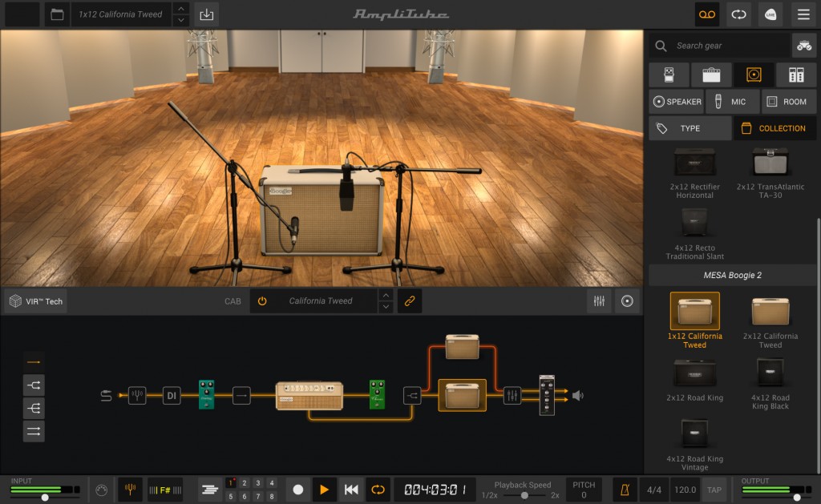
Task: Filter gear by TYPE
Action: coord(690,128)
